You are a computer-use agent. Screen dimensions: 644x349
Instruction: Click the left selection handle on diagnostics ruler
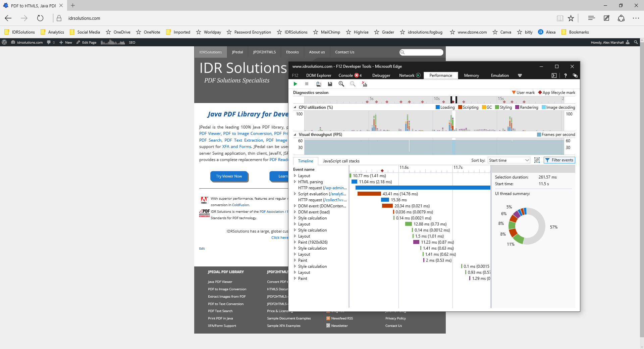[x=451, y=99]
